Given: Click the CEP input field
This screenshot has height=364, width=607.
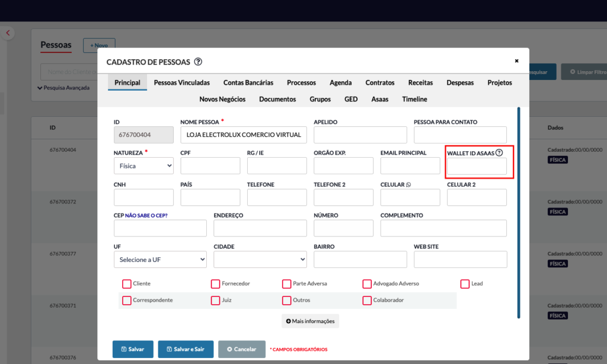Looking at the screenshot, I should coord(160,228).
